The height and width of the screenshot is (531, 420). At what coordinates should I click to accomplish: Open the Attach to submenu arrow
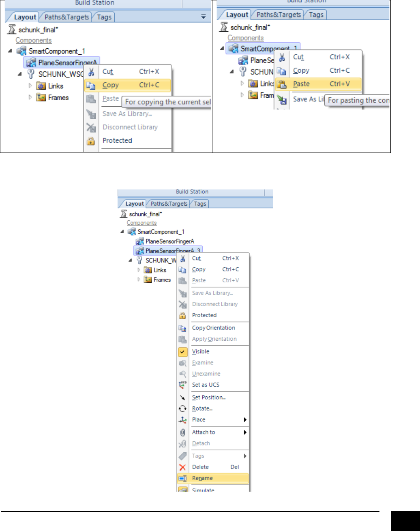point(245,432)
